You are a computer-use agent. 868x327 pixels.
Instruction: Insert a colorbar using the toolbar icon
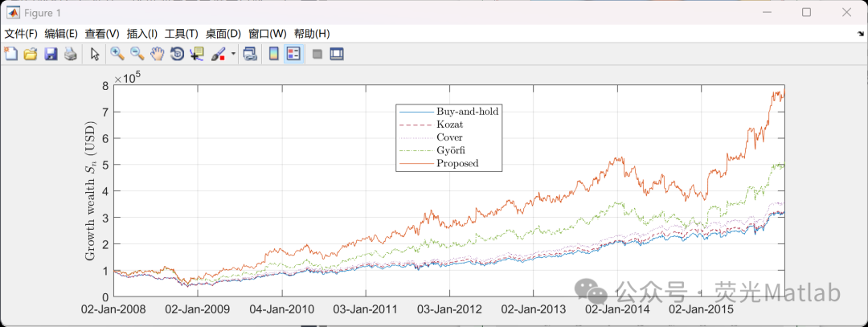(x=273, y=54)
